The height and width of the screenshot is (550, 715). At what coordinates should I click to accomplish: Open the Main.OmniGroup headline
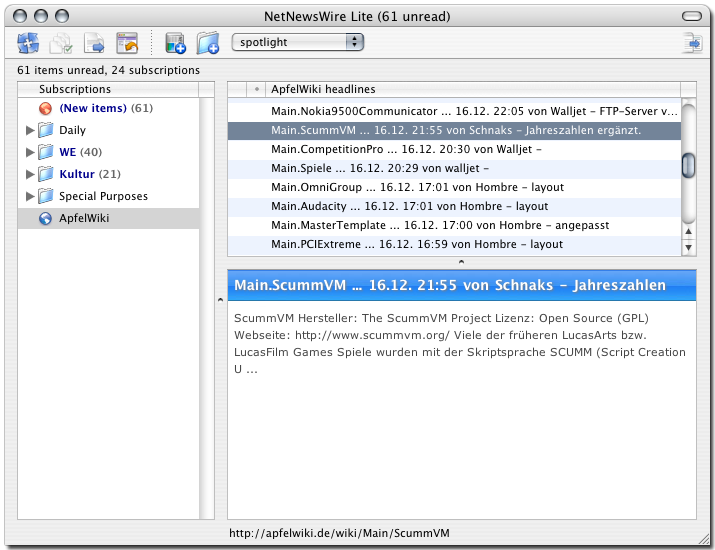(454, 187)
